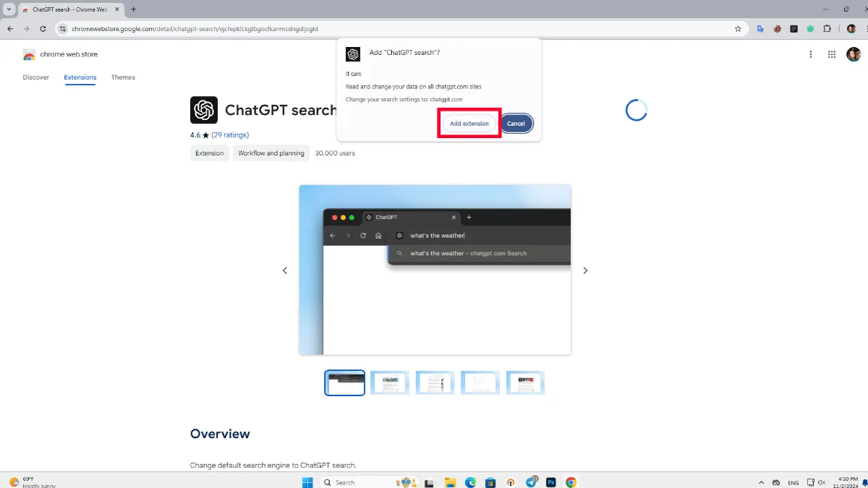This screenshot has height=488, width=868.
Task: Open the dark notes extension icon
Action: click(x=794, y=29)
